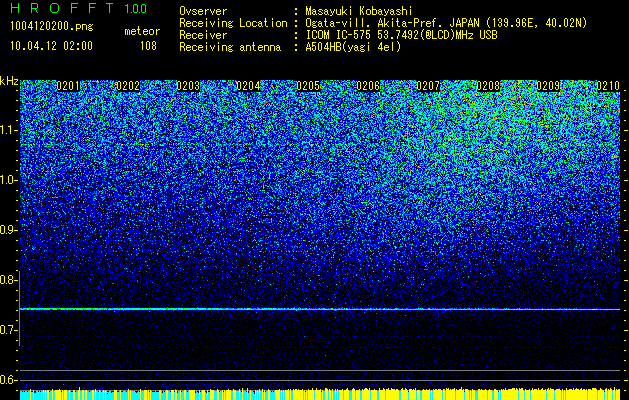Click the 0208 time marker
The height and width of the screenshot is (400, 629).
[488, 86]
